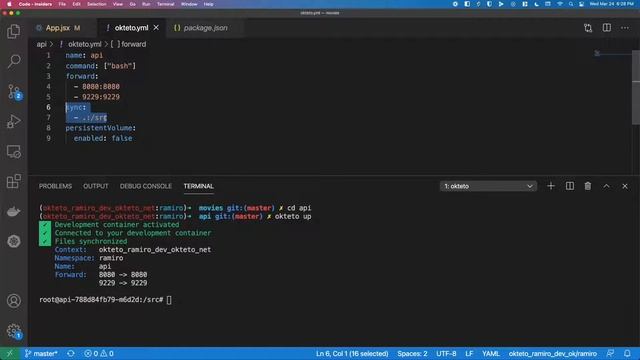
Task: Click line 1 'name: api'
Action: point(84,55)
